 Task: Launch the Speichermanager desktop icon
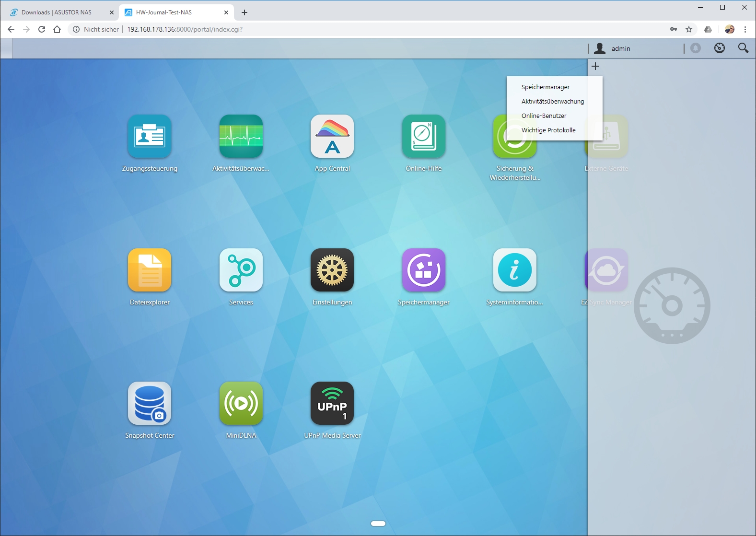coord(424,270)
